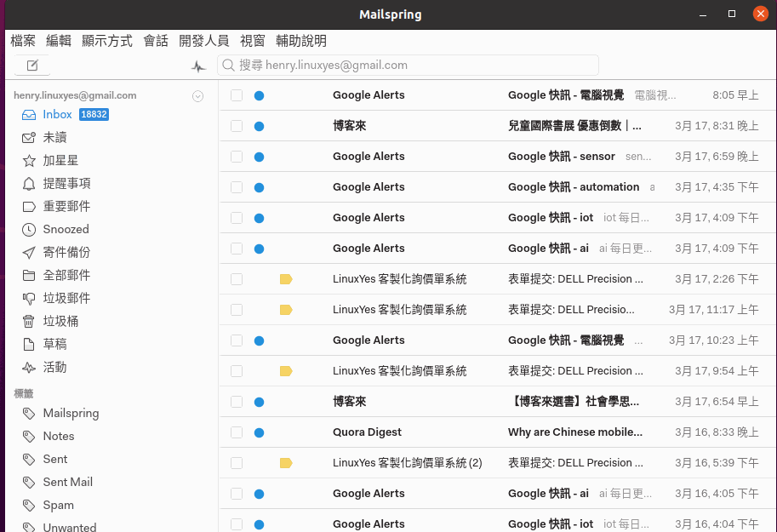
Task: Click the Snoozed clock icon
Action: click(29, 230)
